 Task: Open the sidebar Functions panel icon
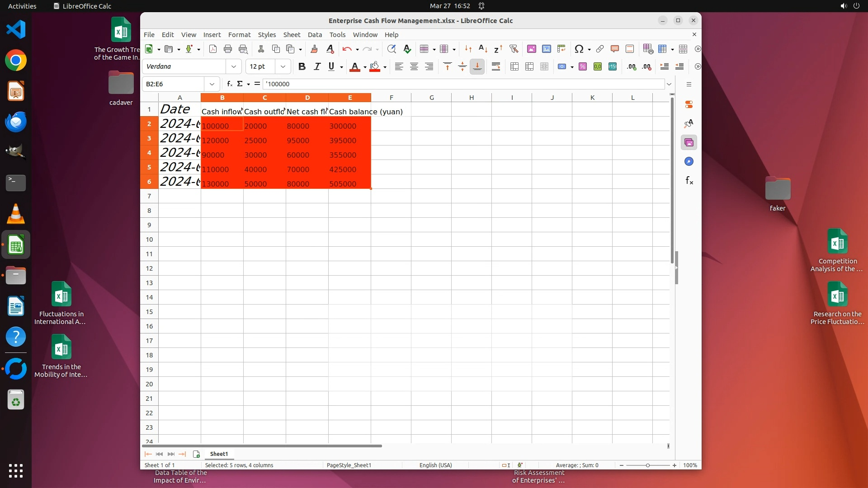pos(689,181)
